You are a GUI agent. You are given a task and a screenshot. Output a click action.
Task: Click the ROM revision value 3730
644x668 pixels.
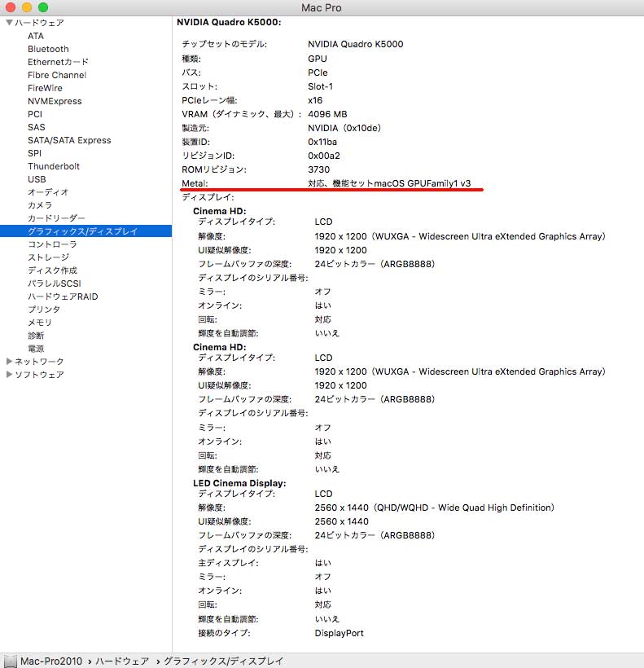(x=319, y=169)
